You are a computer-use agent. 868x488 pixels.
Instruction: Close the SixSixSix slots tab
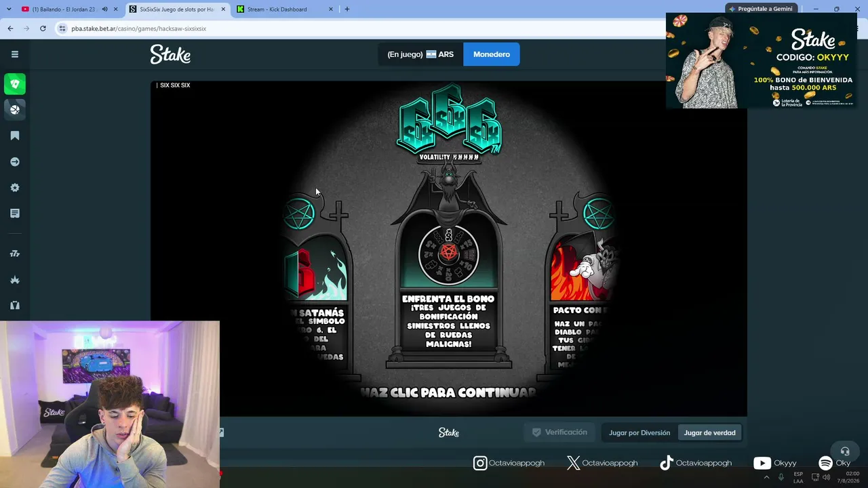click(x=223, y=9)
